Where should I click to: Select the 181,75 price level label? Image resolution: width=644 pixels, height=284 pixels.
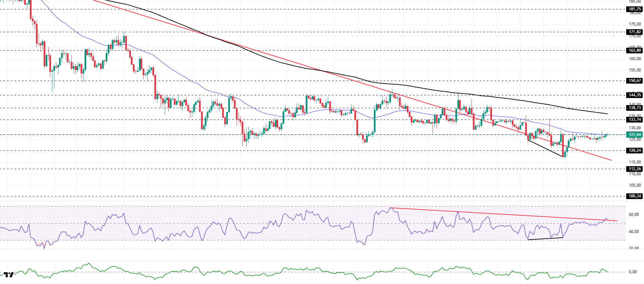click(x=634, y=9)
